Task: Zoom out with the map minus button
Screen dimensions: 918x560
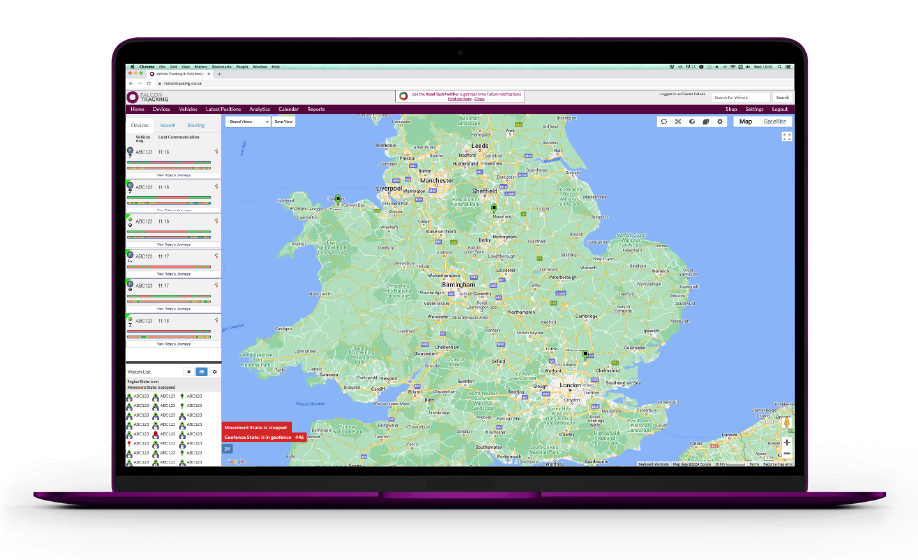Action: [x=787, y=454]
